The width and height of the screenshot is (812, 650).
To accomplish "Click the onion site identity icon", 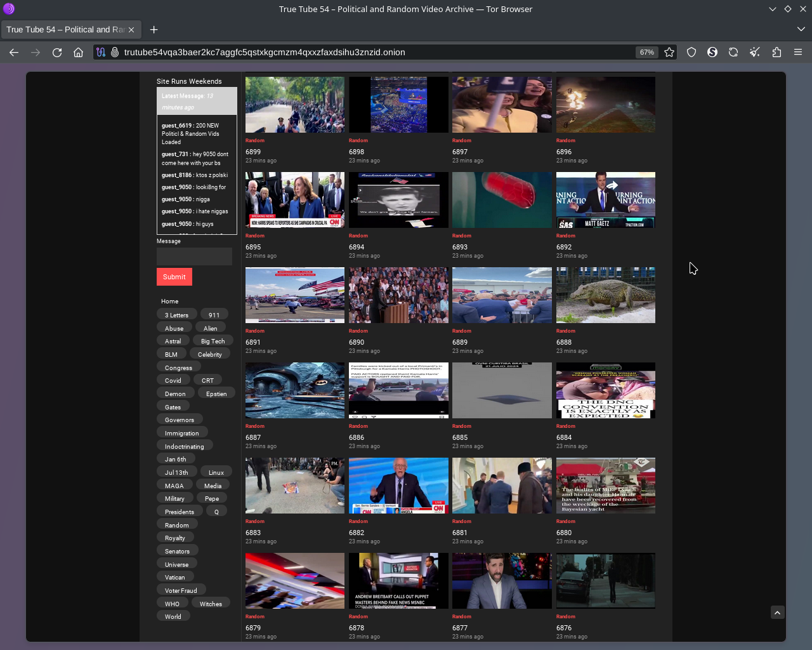I will point(115,52).
